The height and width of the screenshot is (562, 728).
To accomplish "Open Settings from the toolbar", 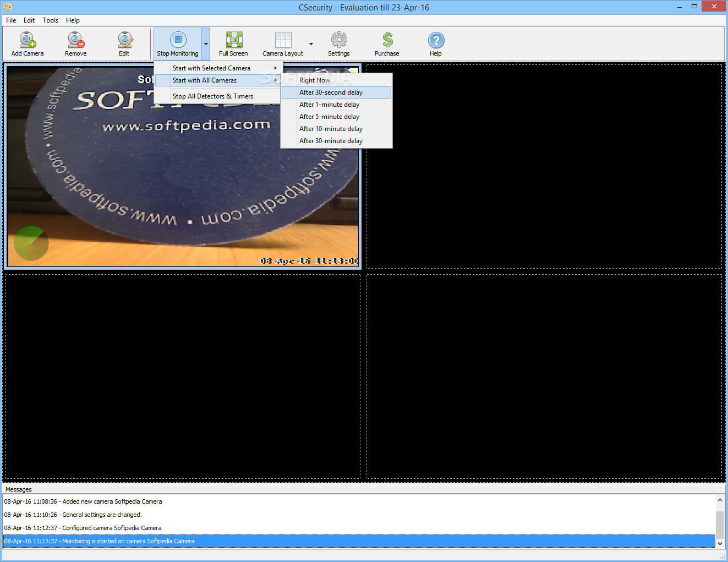I will tap(339, 44).
